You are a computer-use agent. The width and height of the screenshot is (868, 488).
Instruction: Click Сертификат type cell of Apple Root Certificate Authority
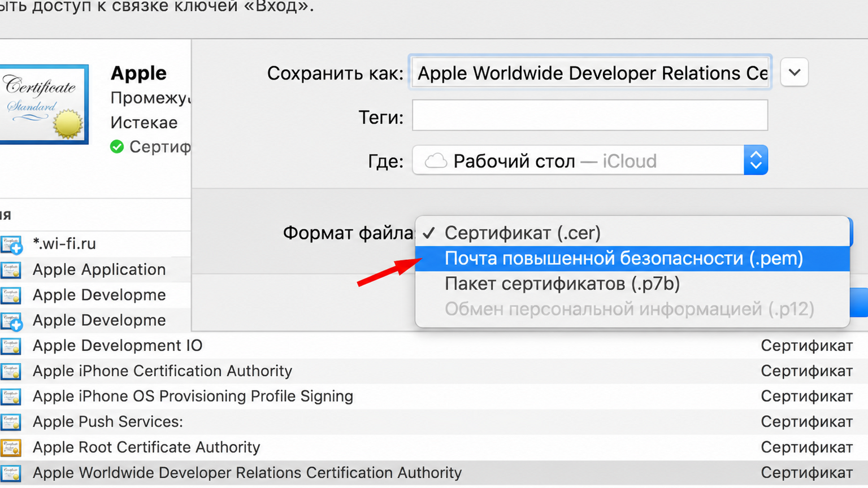(x=806, y=447)
